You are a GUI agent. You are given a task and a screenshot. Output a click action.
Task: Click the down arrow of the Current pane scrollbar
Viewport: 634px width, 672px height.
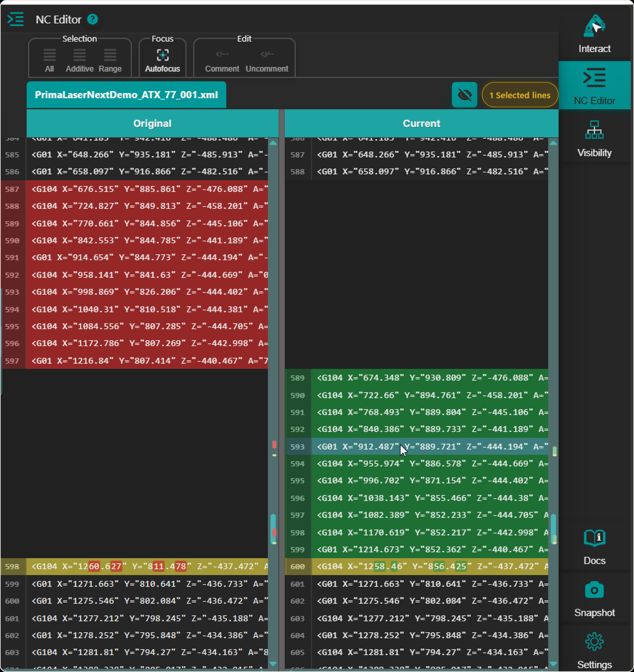coord(553,664)
